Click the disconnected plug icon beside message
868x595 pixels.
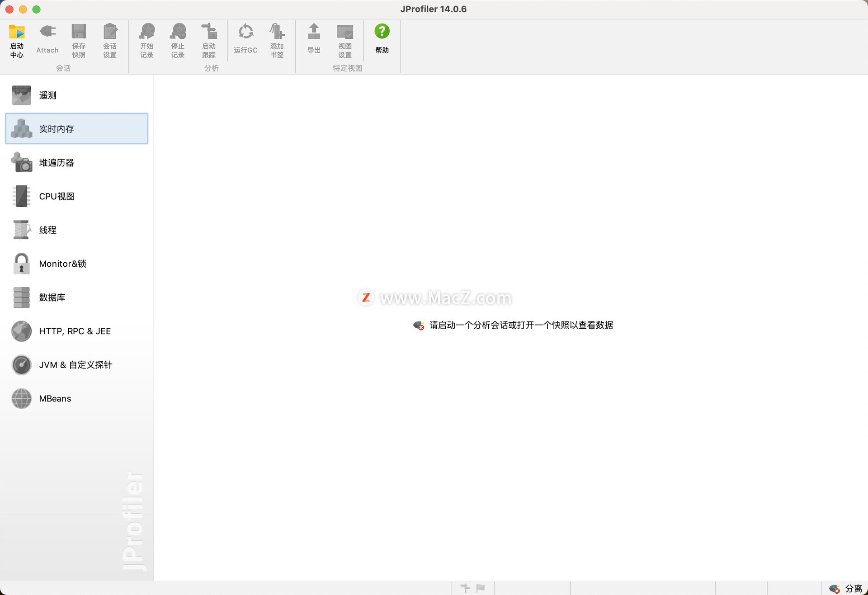[x=419, y=326]
